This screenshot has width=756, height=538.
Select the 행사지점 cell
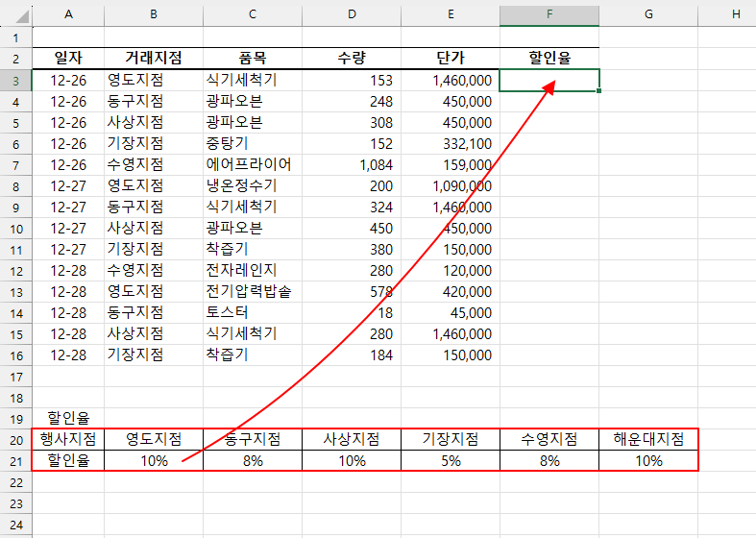point(68,440)
